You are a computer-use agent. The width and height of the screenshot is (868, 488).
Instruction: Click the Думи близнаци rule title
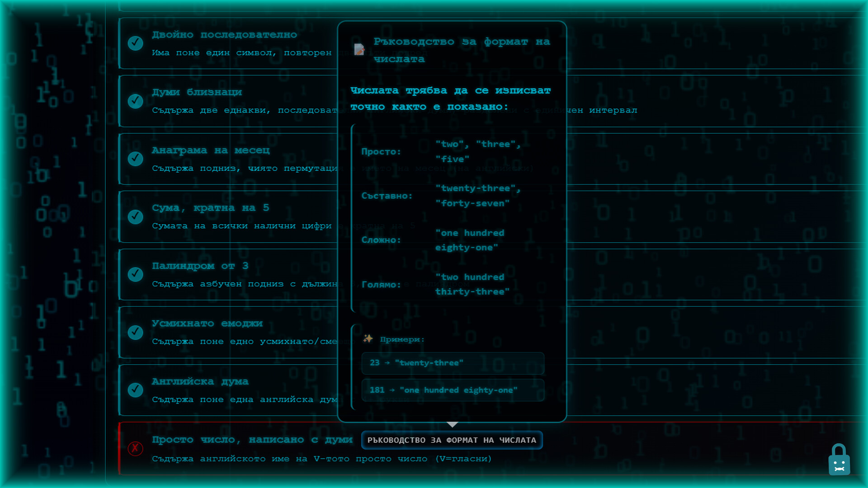197,92
